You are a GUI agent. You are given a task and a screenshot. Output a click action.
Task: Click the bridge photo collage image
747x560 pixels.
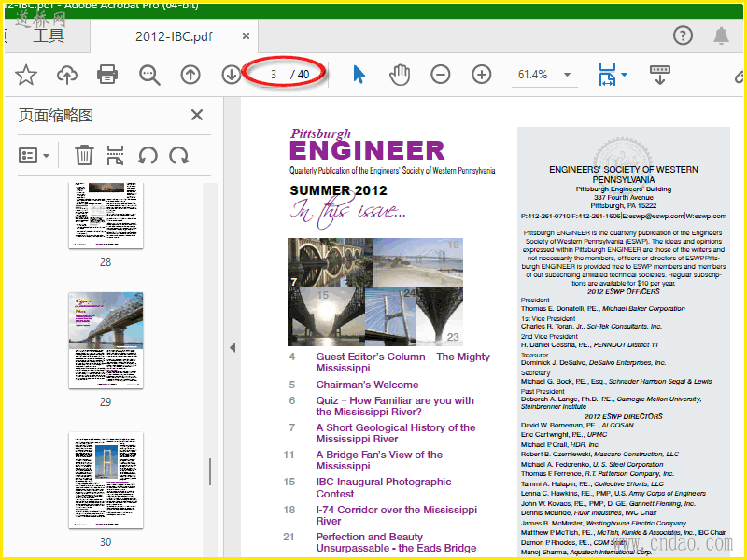pyautogui.click(x=375, y=292)
